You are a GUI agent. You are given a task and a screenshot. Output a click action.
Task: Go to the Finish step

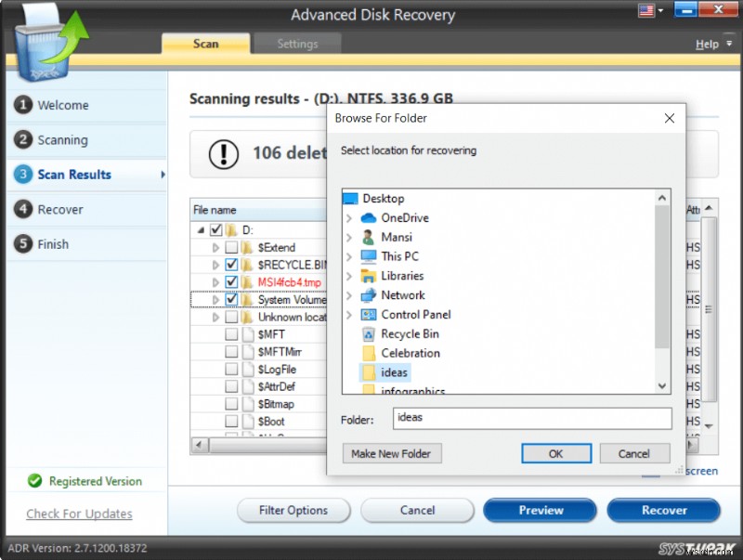[x=53, y=244]
